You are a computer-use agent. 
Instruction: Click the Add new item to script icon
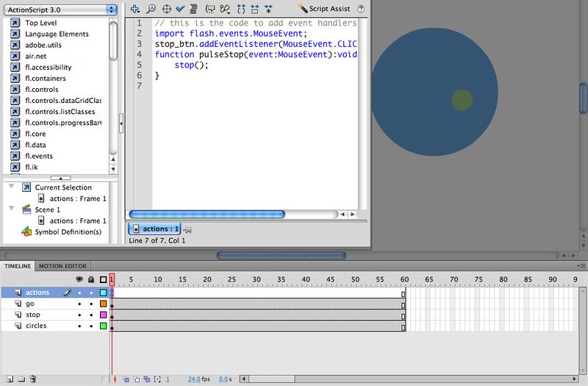point(135,9)
